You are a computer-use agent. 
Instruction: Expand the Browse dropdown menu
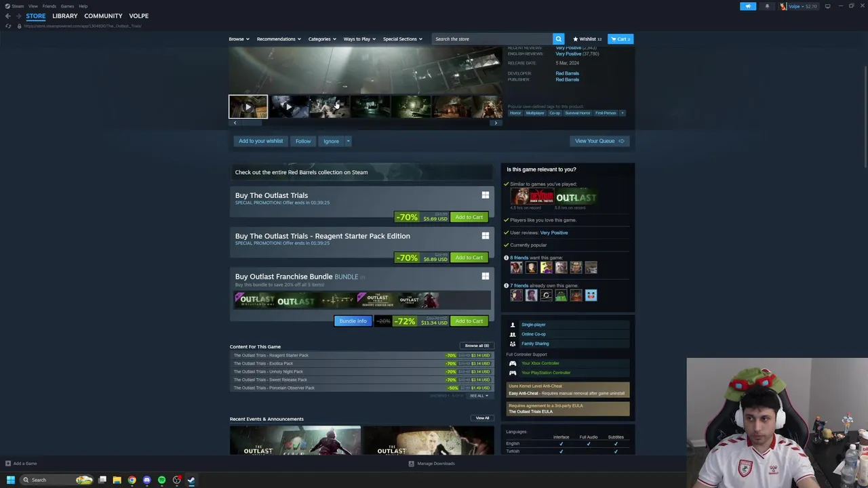pos(239,39)
